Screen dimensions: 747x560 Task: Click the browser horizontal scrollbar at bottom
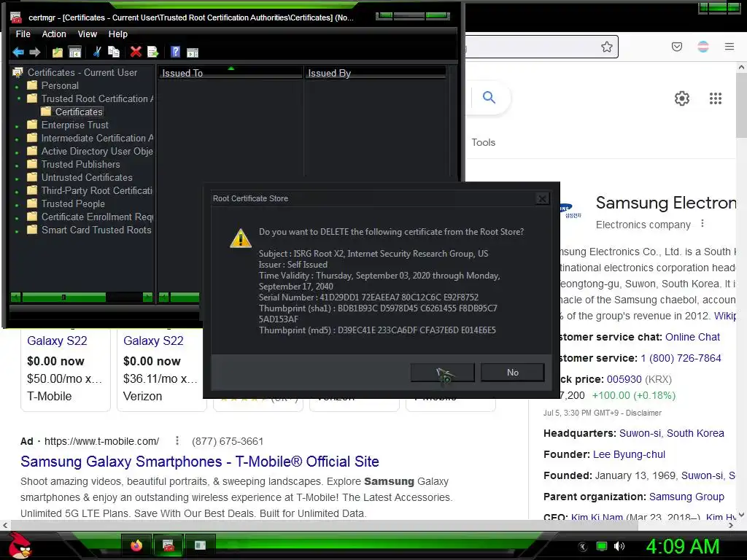click(324, 525)
